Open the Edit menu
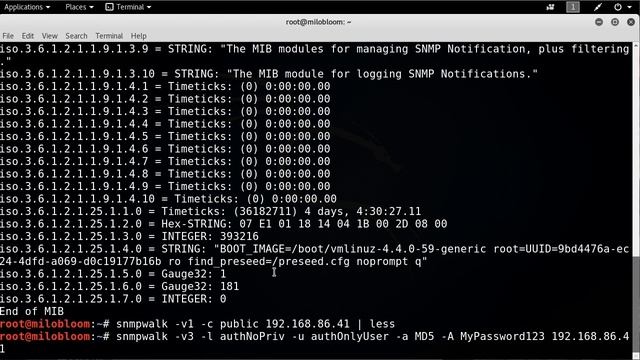 click(x=28, y=36)
